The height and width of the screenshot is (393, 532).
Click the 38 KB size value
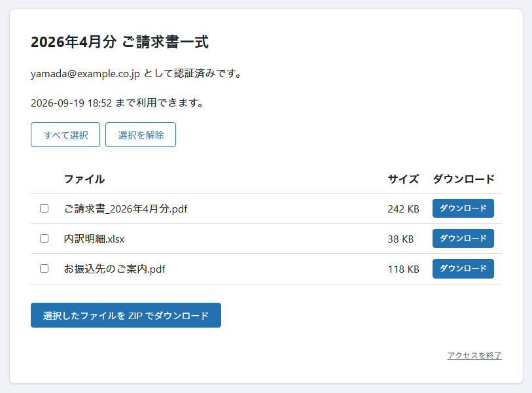(400, 239)
